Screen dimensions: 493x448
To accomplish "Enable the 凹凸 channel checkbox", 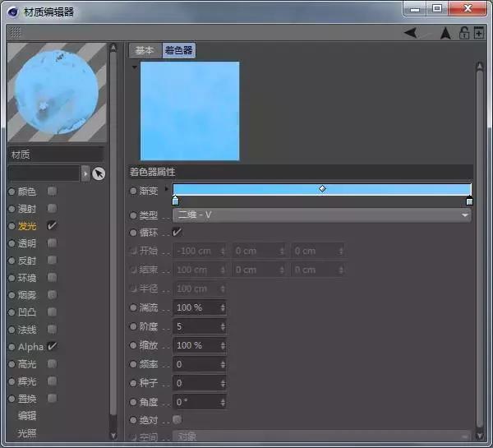I will pyautogui.click(x=52, y=312).
